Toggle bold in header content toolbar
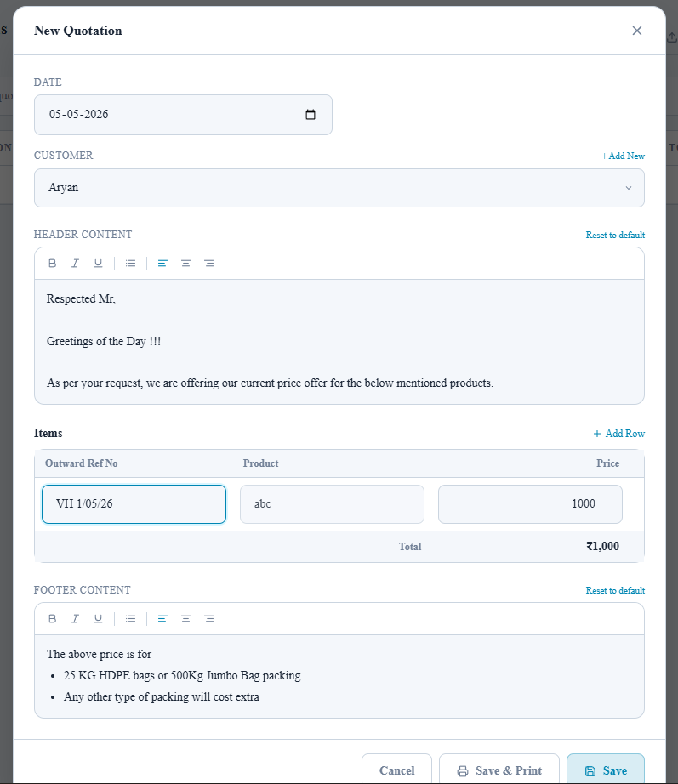 [52, 263]
